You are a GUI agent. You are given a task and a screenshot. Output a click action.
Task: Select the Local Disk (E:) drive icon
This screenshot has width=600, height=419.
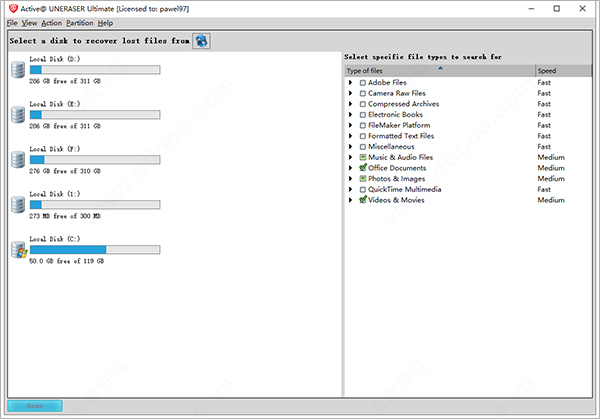(x=18, y=115)
